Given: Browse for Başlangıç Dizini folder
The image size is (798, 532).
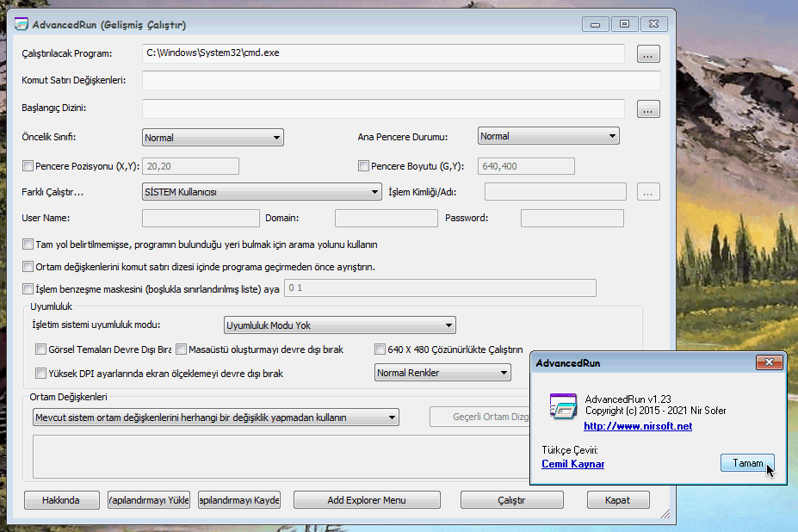Looking at the screenshot, I should pyautogui.click(x=648, y=109).
